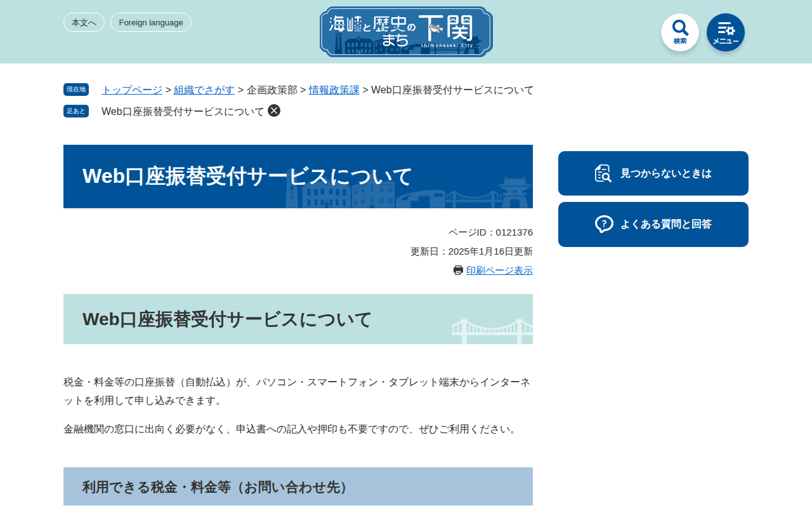
Task: Click the 足あと entry Web口座振替受付サービスについて
Action: pyautogui.click(x=183, y=111)
